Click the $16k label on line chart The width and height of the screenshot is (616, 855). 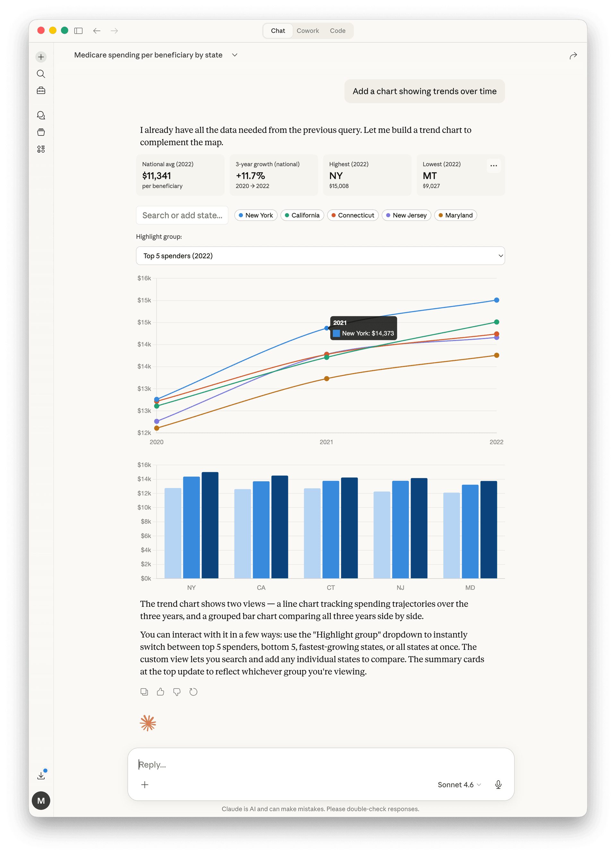pyautogui.click(x=144, y=278)
